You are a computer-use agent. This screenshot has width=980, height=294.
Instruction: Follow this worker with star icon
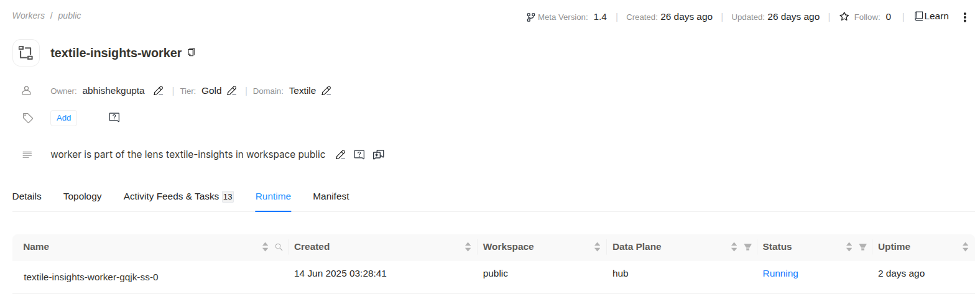click(844, 17)
